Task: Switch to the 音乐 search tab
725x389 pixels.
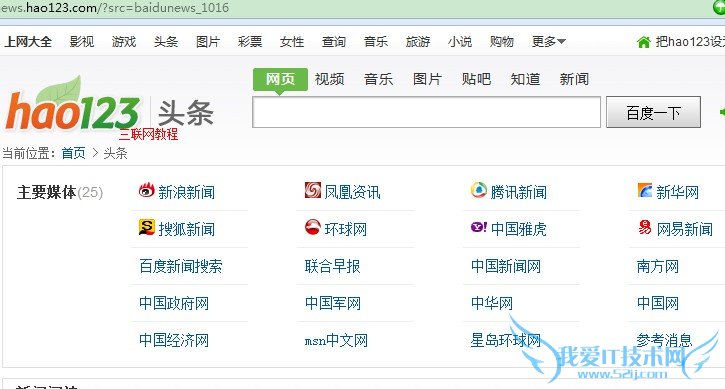Action: 378,79
